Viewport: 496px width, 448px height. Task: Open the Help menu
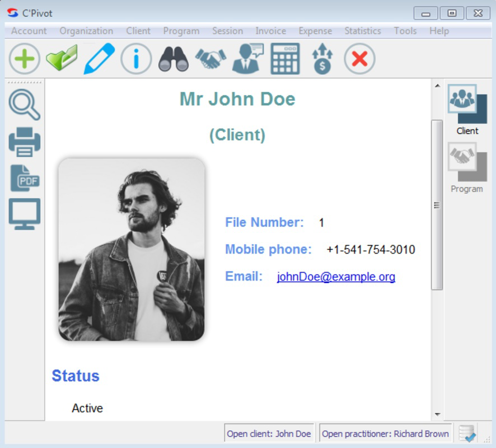439,31
